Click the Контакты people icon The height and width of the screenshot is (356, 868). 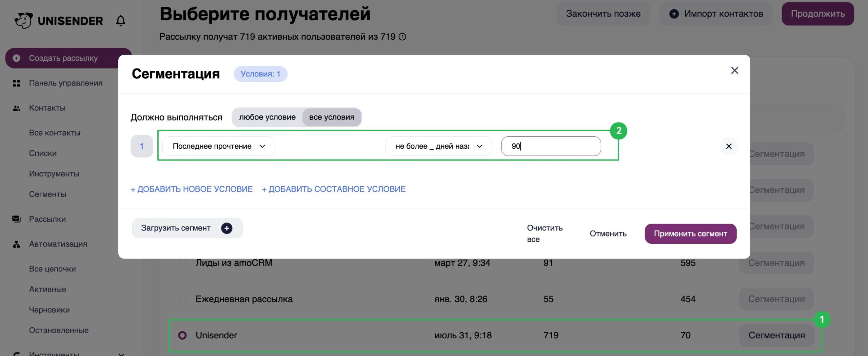[16, 108]
